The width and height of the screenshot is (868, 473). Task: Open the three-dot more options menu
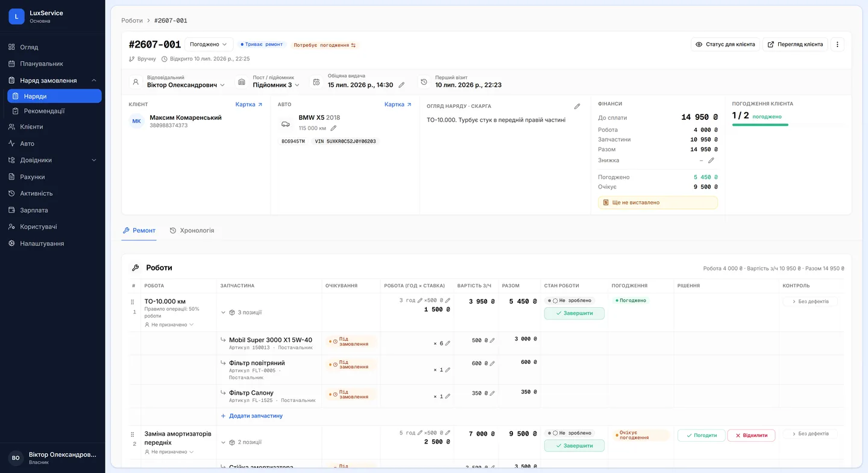coord(837,45)
